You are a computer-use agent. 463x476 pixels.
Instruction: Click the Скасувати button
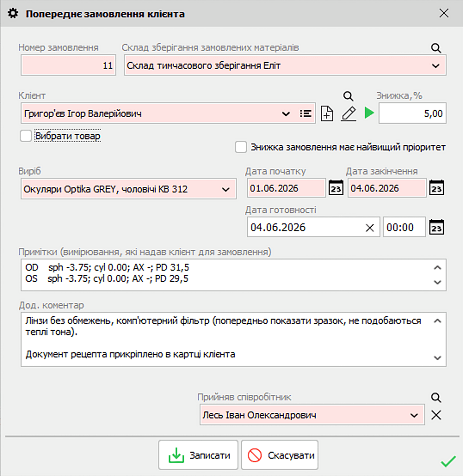280,455
